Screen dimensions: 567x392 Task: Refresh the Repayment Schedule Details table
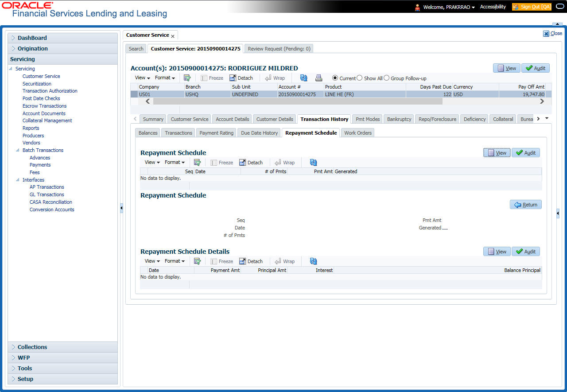(x=313, y=261)
